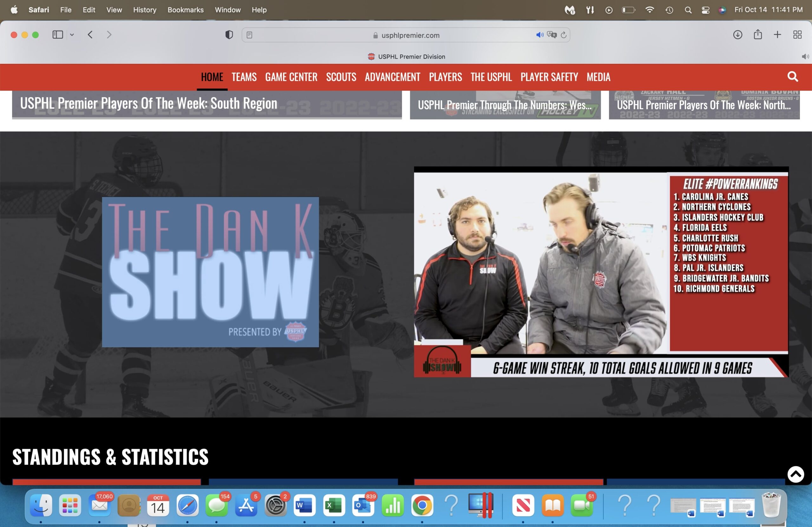
Task: Open the GAME CENTER nav menu
Action: (291, 77)
